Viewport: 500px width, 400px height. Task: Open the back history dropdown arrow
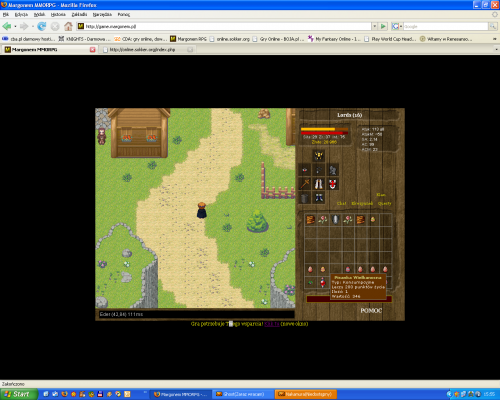tap(15, 26)
